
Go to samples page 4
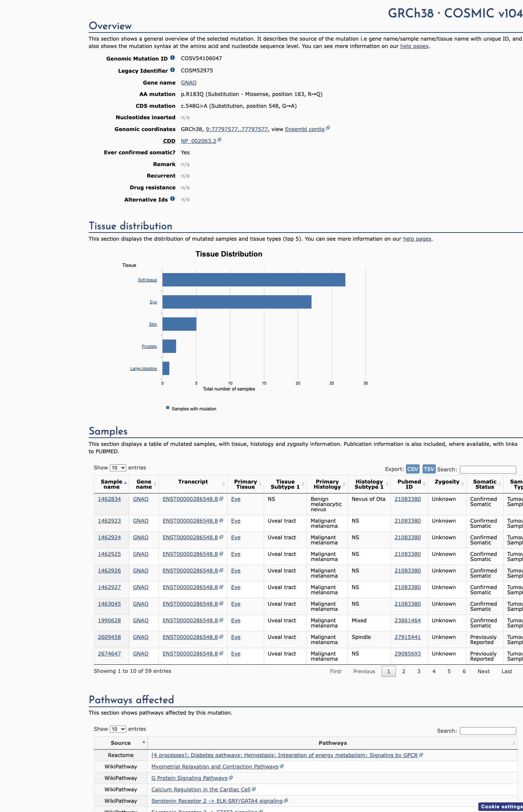click(434, 671)
